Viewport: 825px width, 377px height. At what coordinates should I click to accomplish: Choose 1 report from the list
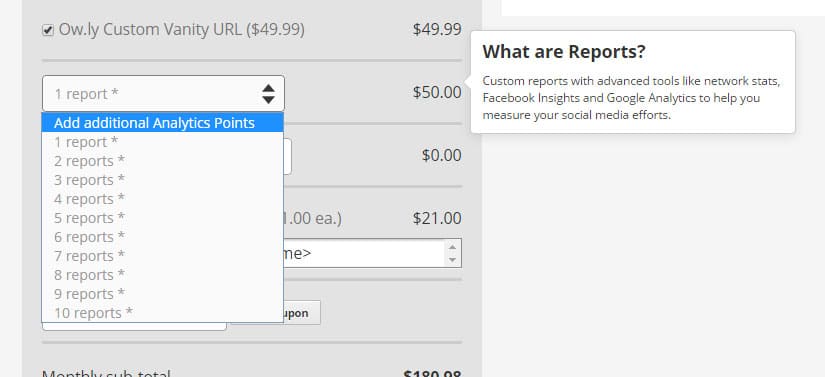(163, 142)
